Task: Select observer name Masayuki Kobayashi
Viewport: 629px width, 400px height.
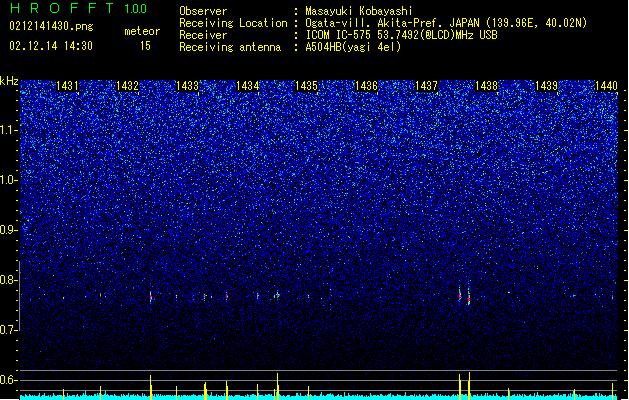Action: point(359,11)
